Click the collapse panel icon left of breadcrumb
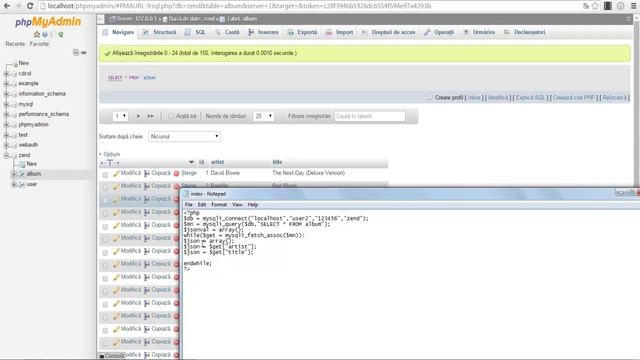640x360 pixels. 101,19
